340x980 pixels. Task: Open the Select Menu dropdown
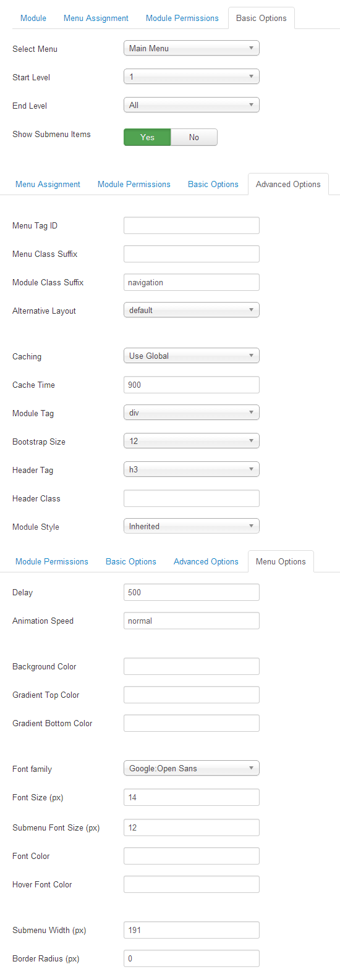pyautogui.click(x=192, y=48)
